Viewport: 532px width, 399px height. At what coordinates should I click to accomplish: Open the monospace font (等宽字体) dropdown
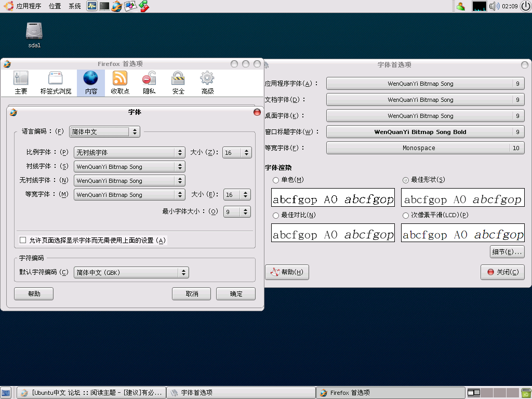coord(129,195)
